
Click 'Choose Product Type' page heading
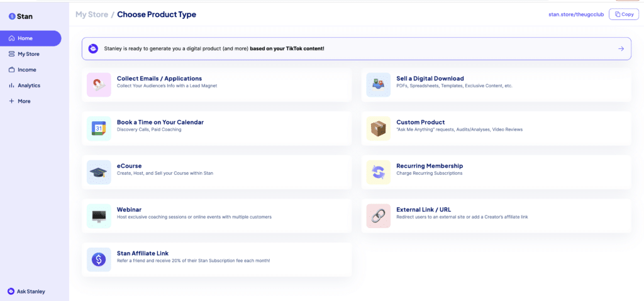point(157,14)
